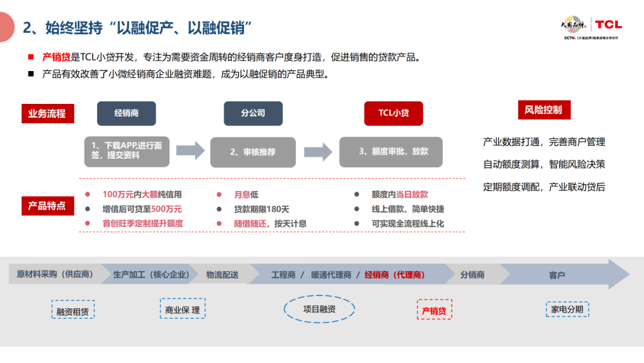This screenshot has width=644, height=363.
Task: Click the 大国品牌 CCTV emblem
Action: [x=574, y=24]
